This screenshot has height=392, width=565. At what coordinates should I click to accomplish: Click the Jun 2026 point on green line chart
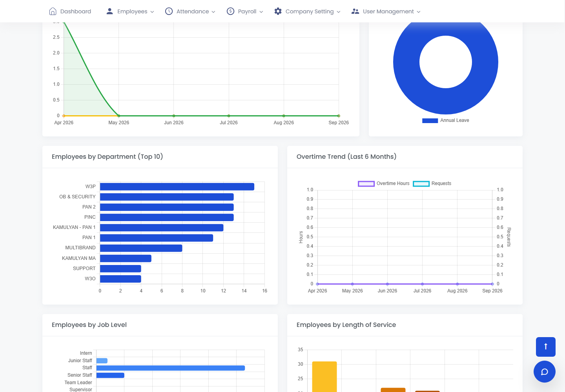tap(174, 116)
